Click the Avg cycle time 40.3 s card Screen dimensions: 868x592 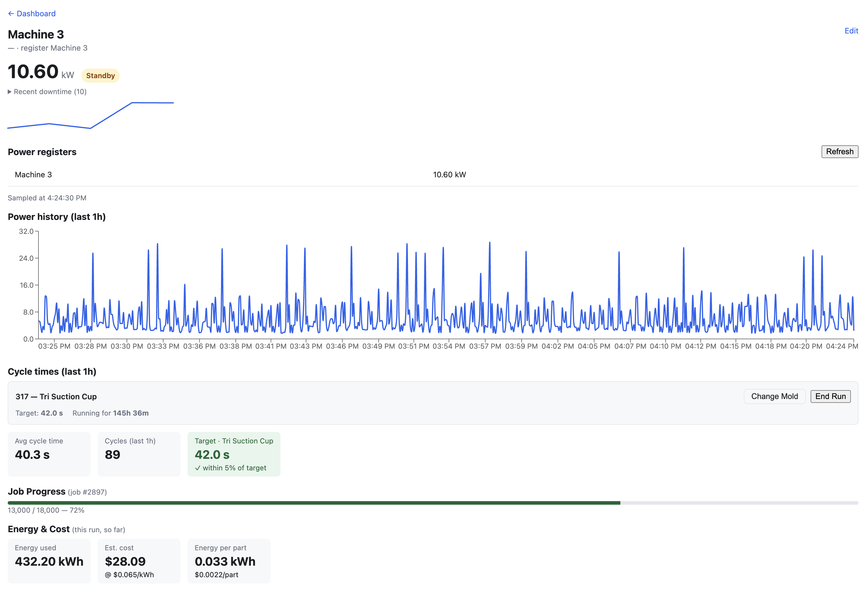click(x=49, y=454)
